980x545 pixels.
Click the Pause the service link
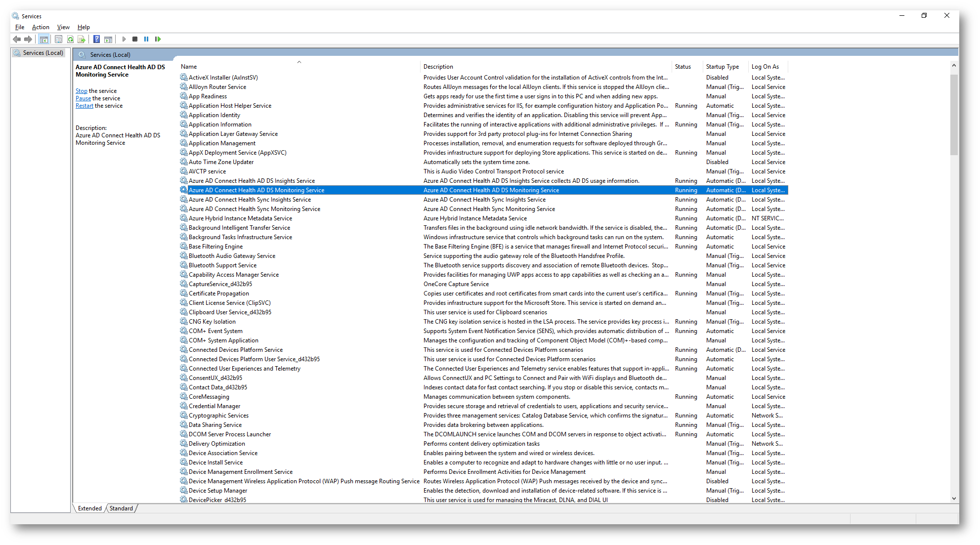point(83,98)
